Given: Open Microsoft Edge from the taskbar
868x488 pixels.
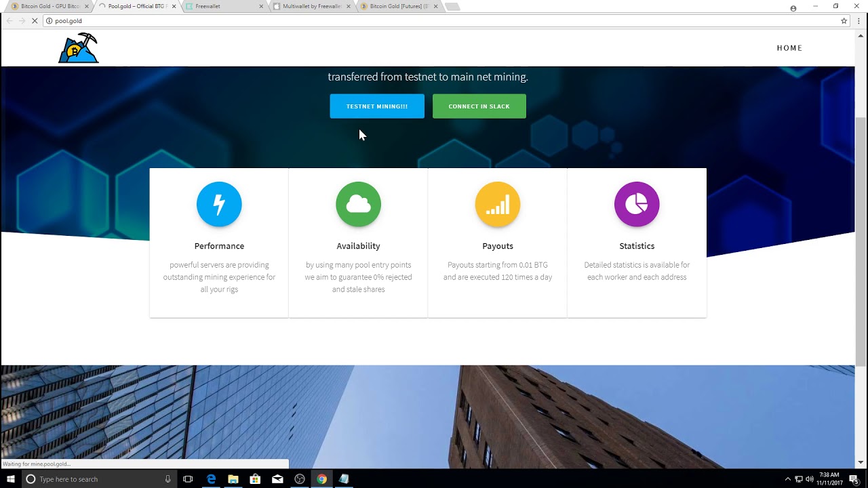Looking at the screenshot, I should pyautogui.click(x=211, y=479).
